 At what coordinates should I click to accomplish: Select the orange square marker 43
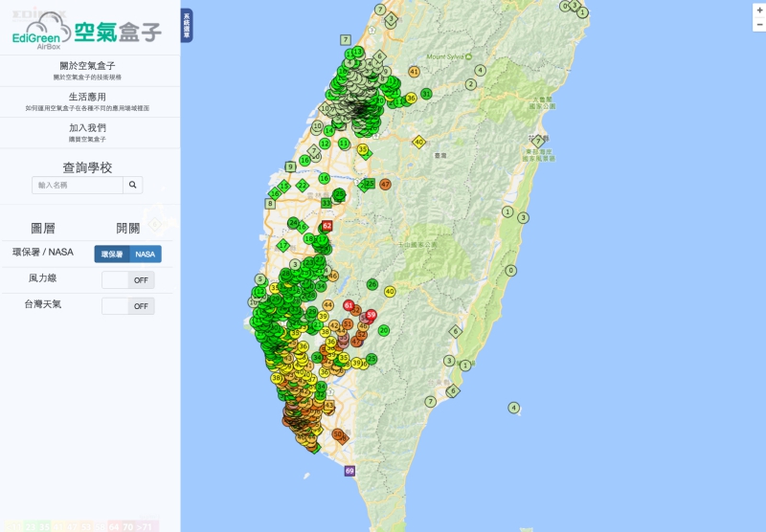329,405
